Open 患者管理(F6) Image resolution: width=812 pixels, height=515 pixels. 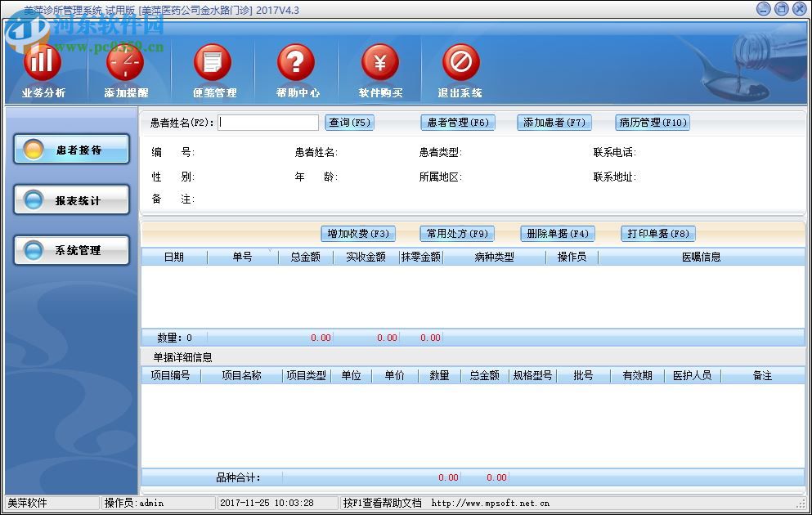[458, 122]
